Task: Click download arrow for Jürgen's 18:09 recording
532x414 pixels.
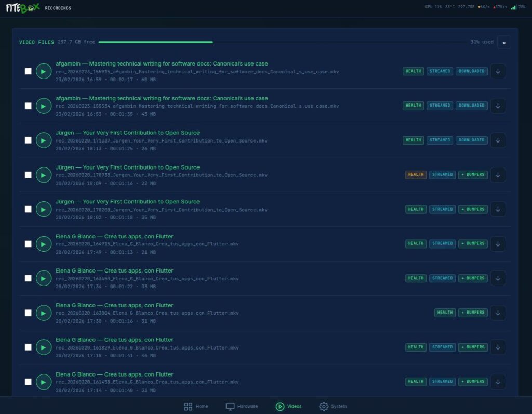Action: 498,175
